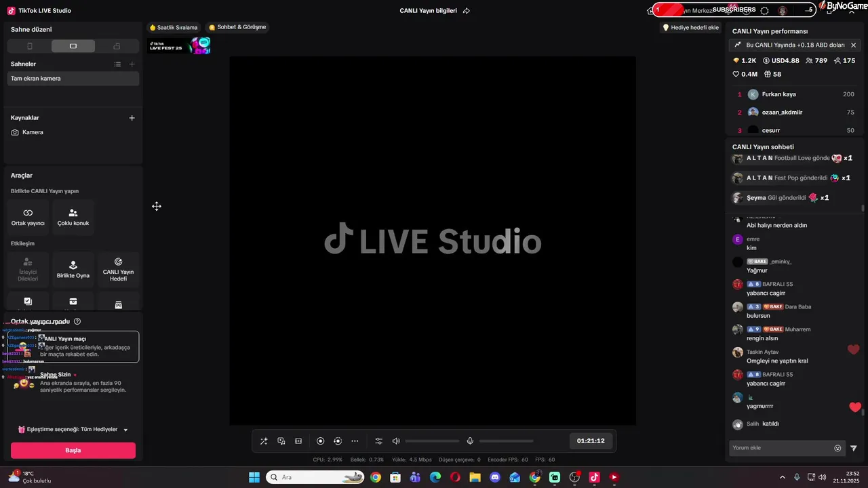Viewport: 868px width, 488px height.
Task: Open the more options ellipsis
Action: pos(355,441)
